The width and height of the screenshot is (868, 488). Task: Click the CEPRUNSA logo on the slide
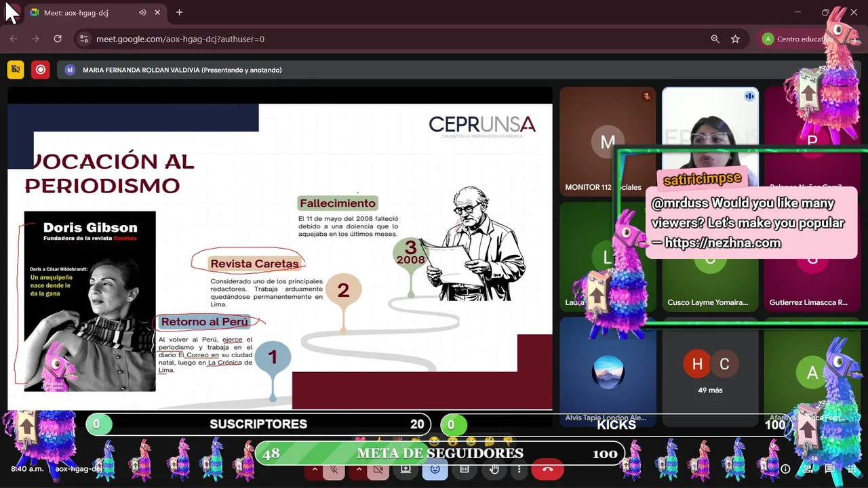point(482,125)
